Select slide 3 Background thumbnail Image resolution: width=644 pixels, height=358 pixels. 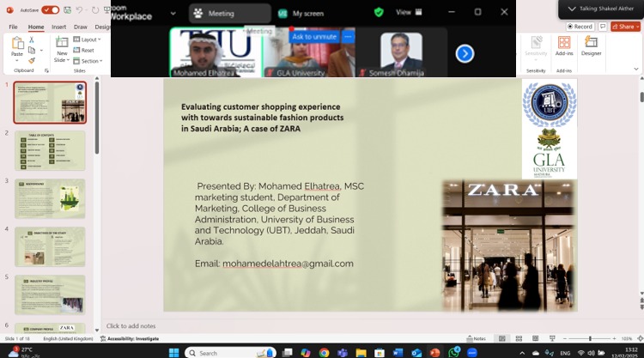pos(50,198)
